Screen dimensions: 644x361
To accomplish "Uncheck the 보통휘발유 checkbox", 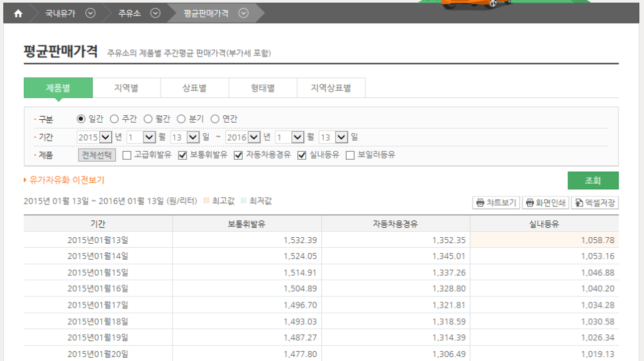I will (183, 155).
